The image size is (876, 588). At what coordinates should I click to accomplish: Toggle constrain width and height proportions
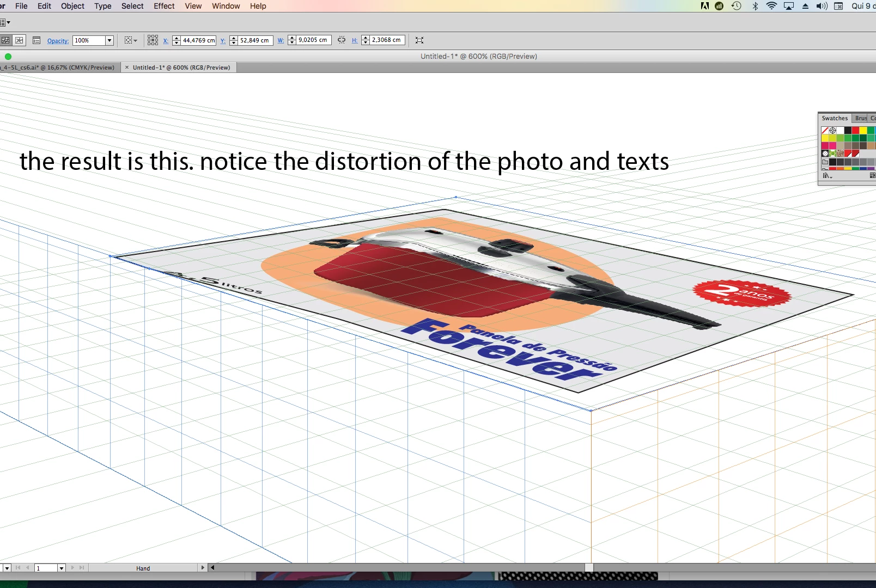point(342,40)
